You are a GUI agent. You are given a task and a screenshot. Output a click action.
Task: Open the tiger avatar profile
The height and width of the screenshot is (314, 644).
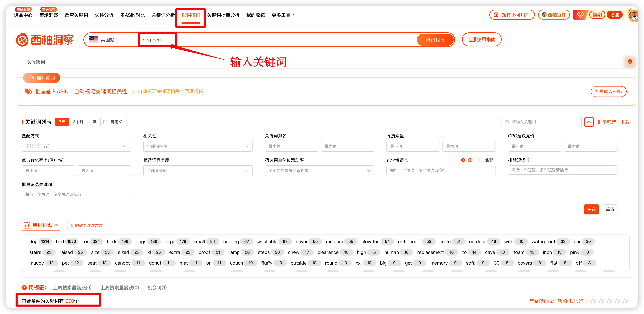point(633,16)
